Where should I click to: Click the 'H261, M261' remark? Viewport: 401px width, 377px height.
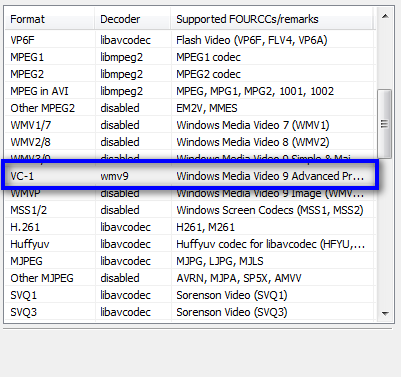(205, 227)
